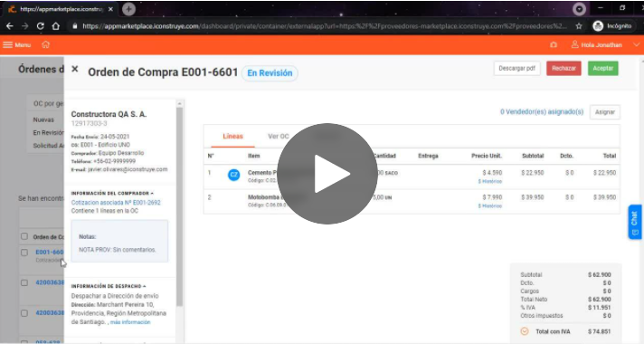Close the Orden de Compra panel

click(x=75, y=69)
